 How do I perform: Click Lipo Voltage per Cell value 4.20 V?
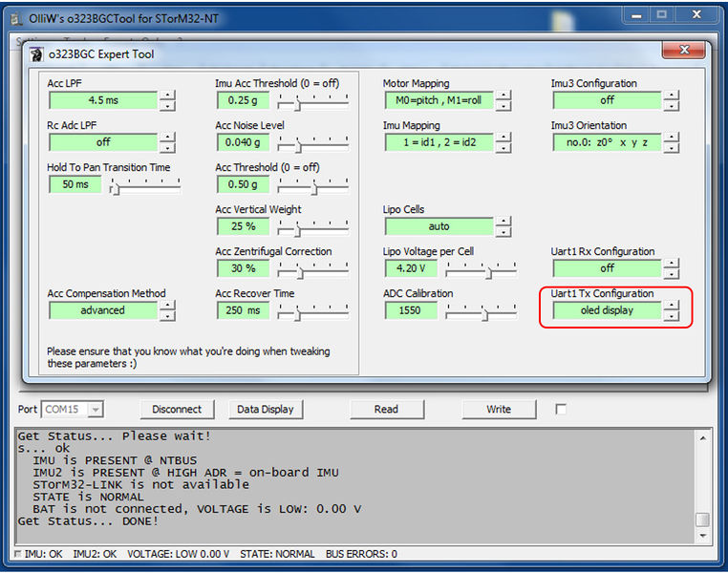411,268
